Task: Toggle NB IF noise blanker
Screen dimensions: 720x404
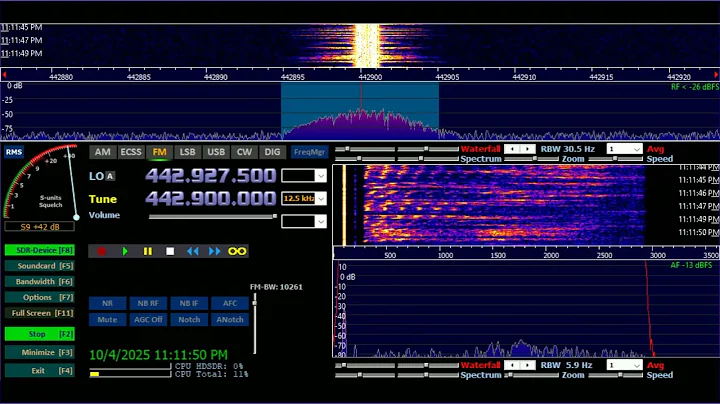Action: 189,303
